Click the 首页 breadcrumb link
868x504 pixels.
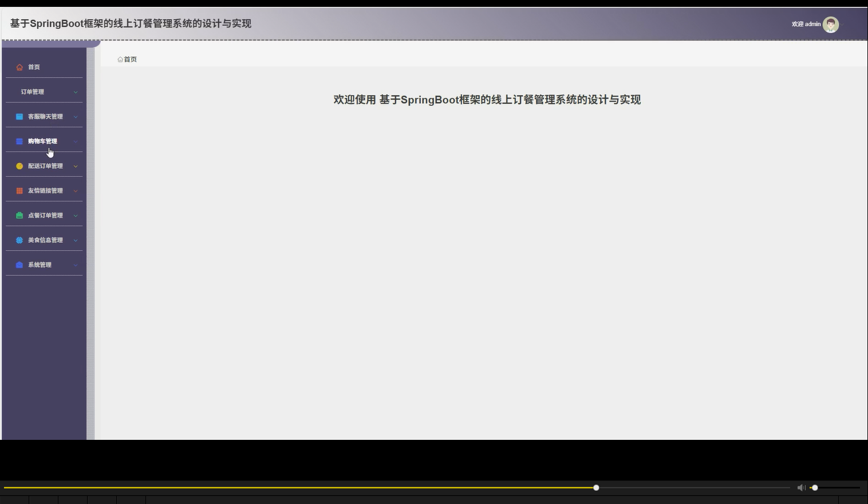coord(129,59)
